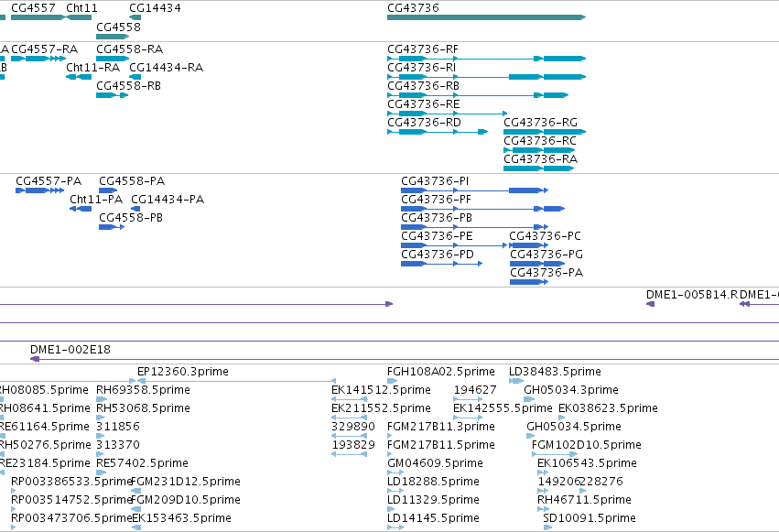Select protein CG4557-PA label
Screen dimensions: 779x532
[49, 181]
